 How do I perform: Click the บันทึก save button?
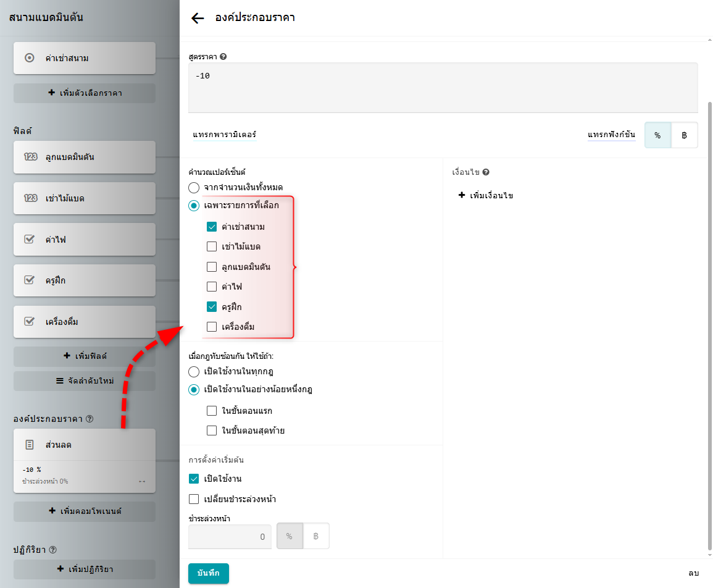[x=208, y=573]
